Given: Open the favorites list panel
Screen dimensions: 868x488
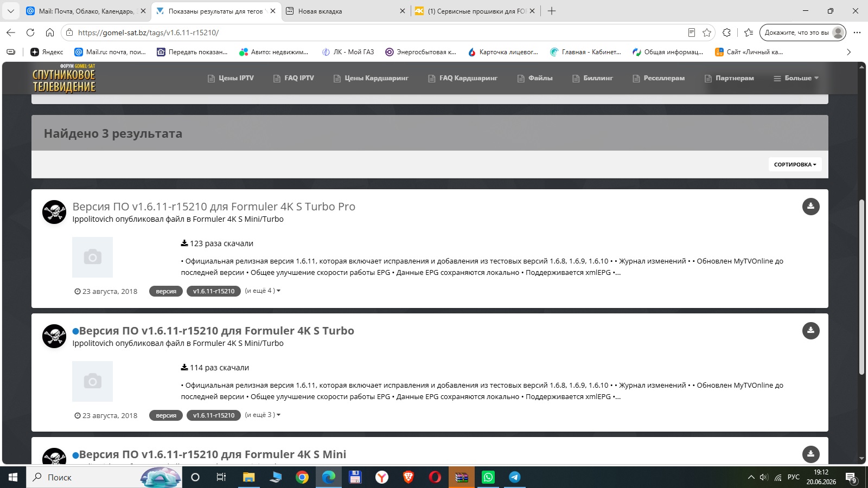Looking at the screenshot, I should click(x=749, y=33).
